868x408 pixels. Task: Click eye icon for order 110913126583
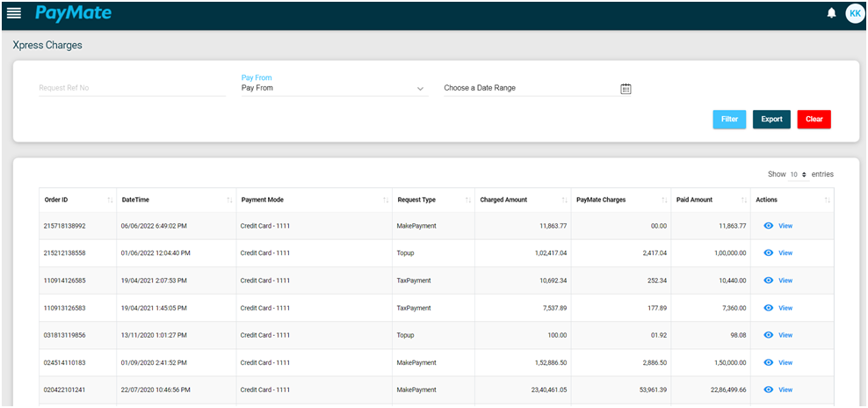click(769, 308)
